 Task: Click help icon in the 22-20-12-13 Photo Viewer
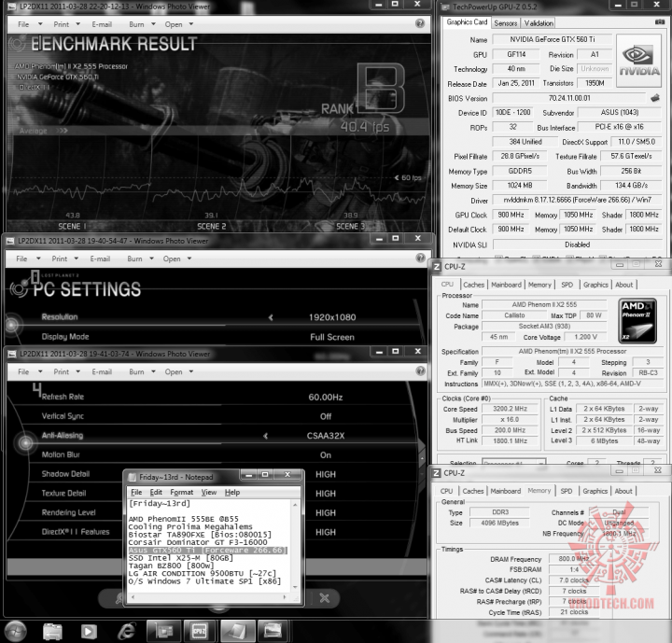[420, 23]
